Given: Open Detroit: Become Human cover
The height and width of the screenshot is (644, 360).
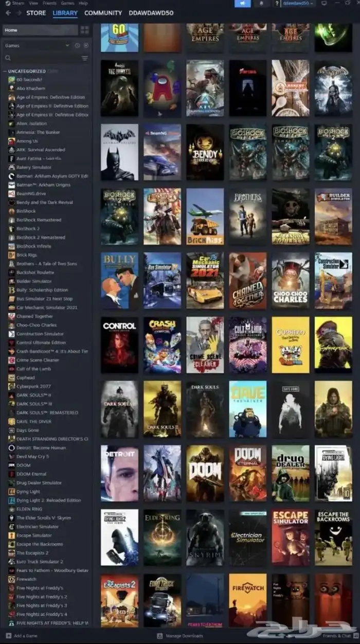Looking at the screenshot, I should pos(119,474).
